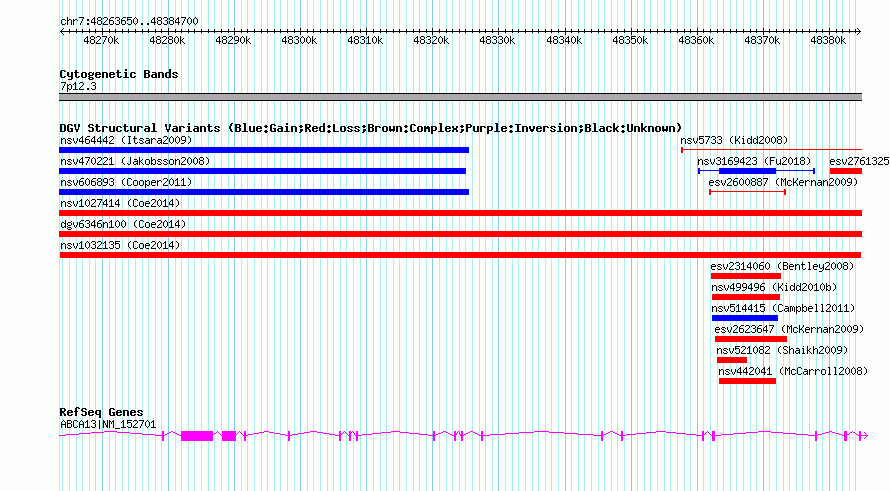Click the esv2761325 red bar at edge
This screenshot has height=491, width=890.
(x=846, y=171)
